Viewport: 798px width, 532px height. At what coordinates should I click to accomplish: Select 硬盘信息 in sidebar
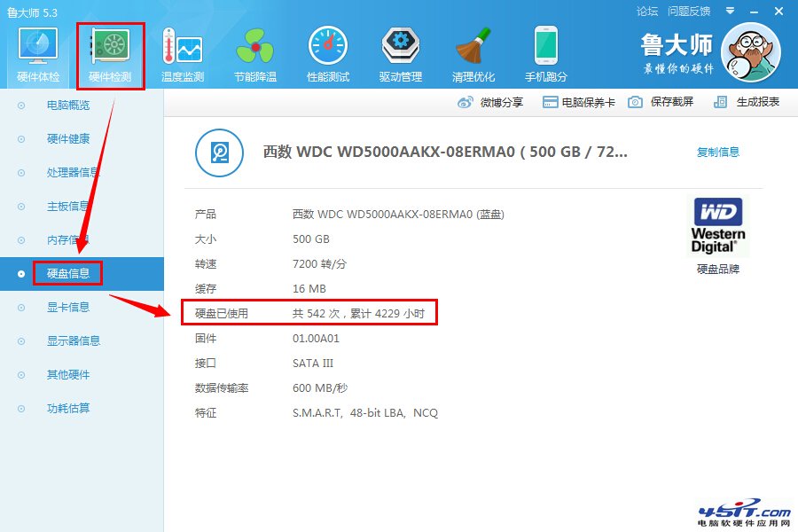coord(68,273)
